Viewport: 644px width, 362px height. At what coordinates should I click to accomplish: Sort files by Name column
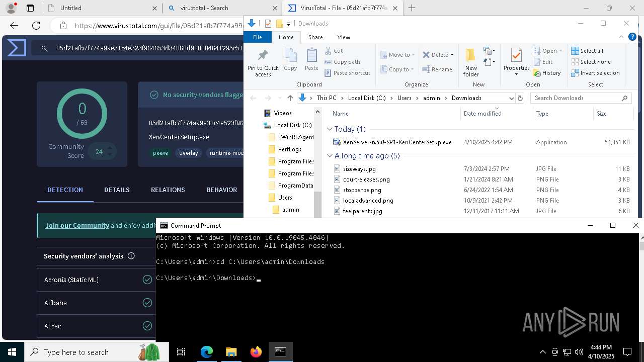[341, 114]
